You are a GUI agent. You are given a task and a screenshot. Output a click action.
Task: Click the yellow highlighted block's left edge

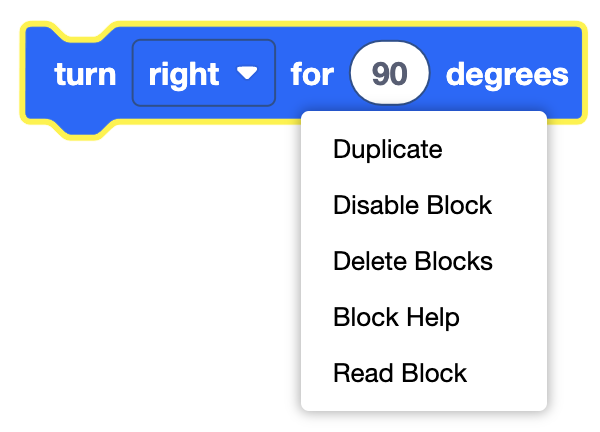[25, 75]
